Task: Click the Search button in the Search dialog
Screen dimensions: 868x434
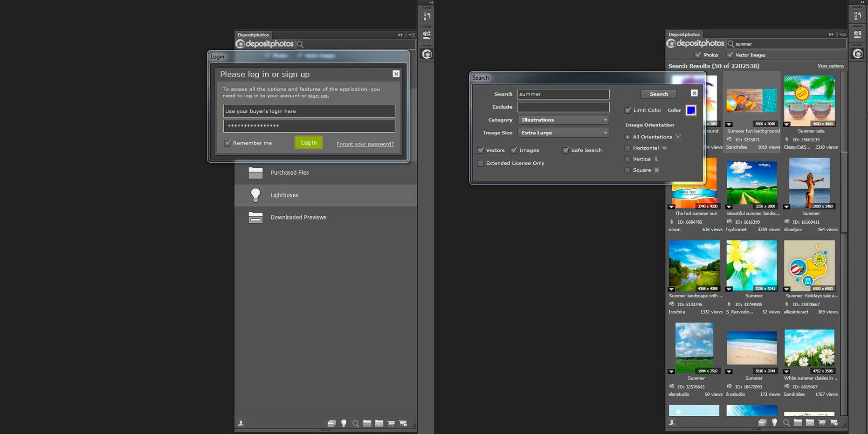Action: 659,94
